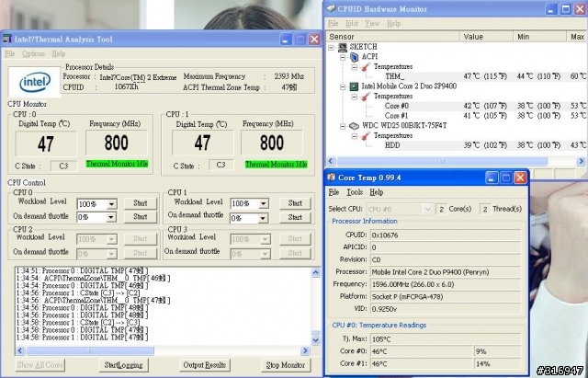Viewport: 588px width, 378px height.
Task: Click the Temperatures icon under WDC drive
Action: click(x=366, y=135)
